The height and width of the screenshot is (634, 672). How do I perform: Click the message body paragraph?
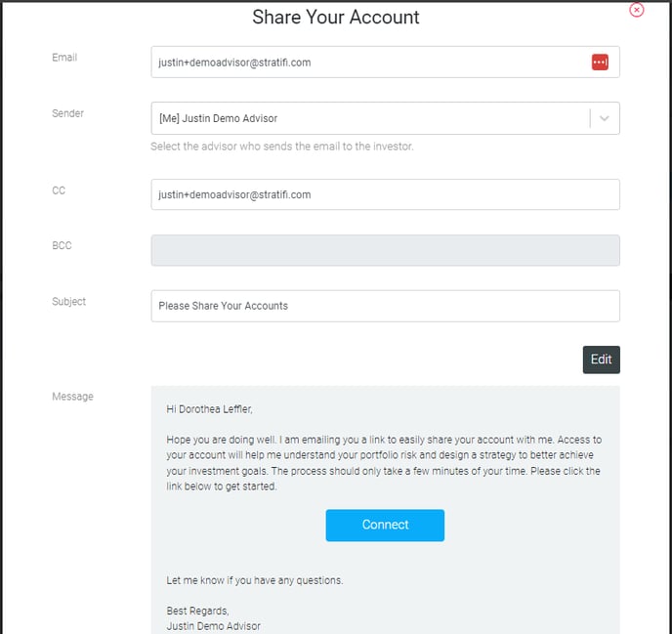point(384,463)
